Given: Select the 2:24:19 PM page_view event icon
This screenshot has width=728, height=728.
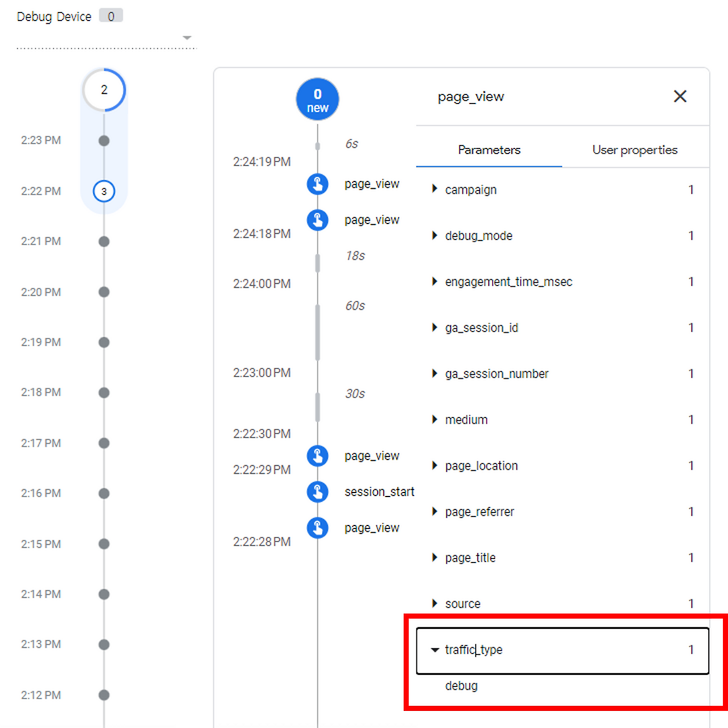Looking at the screenshot, I should [317, 184].
